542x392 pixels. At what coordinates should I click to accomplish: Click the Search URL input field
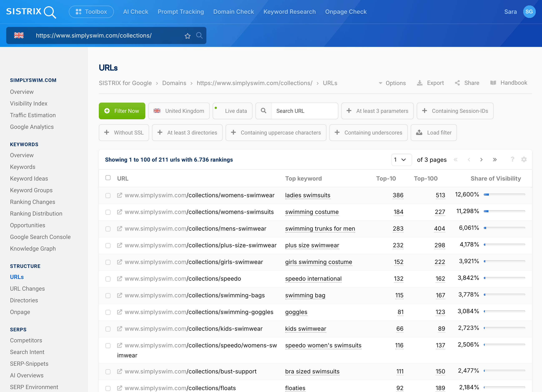(x=304, y=111)
